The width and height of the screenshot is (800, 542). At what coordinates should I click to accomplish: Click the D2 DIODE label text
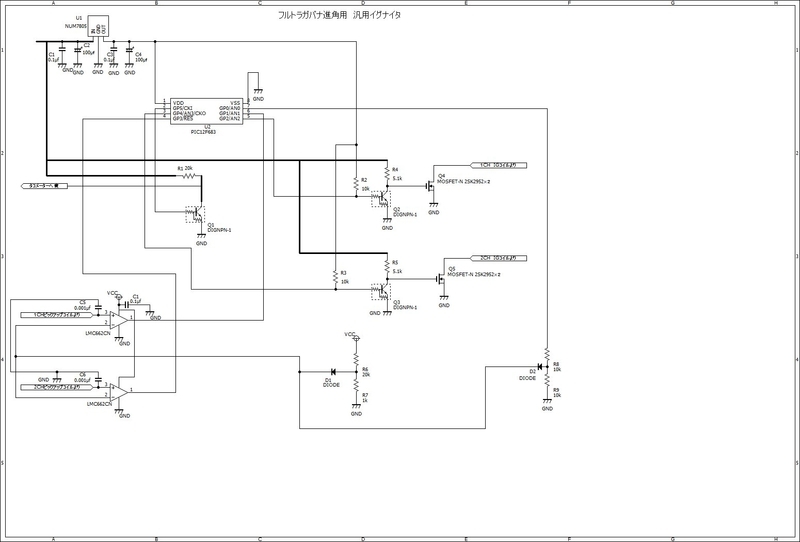(x=528, y=378)
